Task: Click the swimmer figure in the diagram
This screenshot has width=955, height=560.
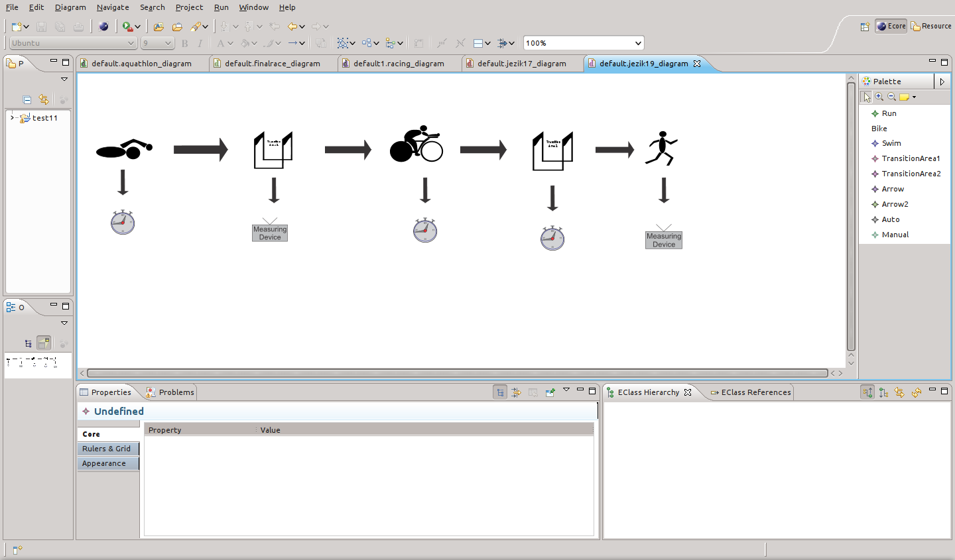Action: [124, 149]
